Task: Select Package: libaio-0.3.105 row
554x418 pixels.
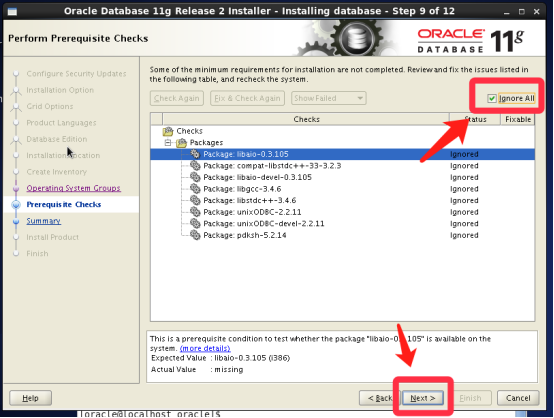Action: [x=342, y=154]
